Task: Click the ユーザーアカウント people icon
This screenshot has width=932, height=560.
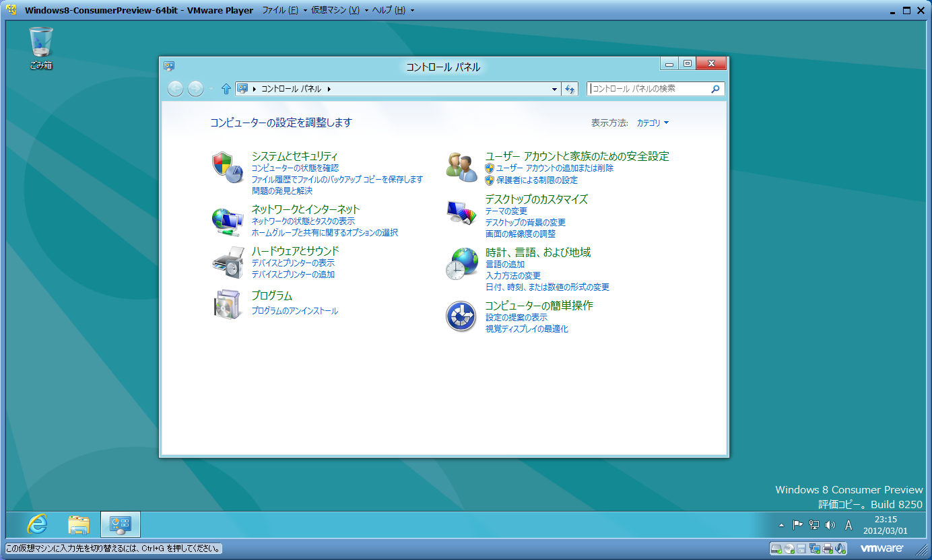Action: (461, 167)
